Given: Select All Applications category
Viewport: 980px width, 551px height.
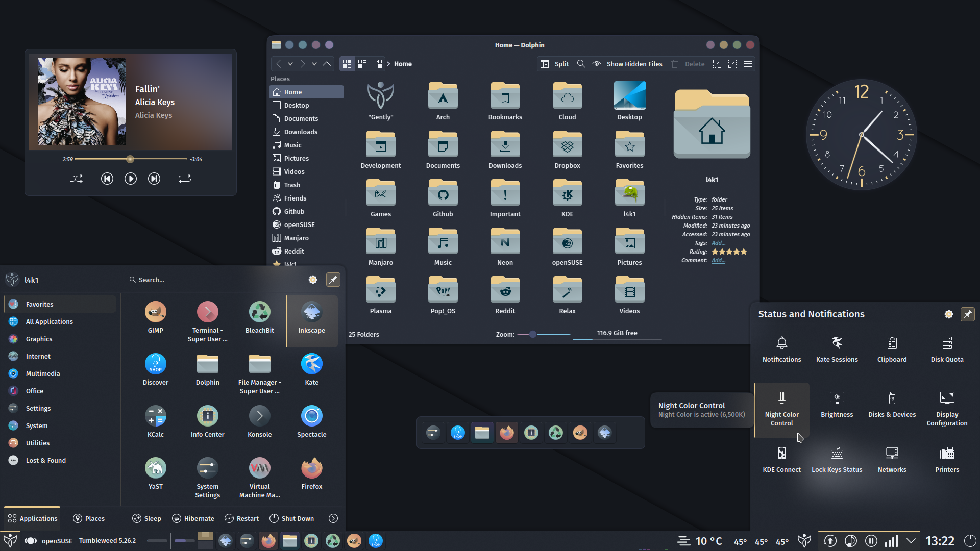Looking at the screenshot, I should pos(60,321).
